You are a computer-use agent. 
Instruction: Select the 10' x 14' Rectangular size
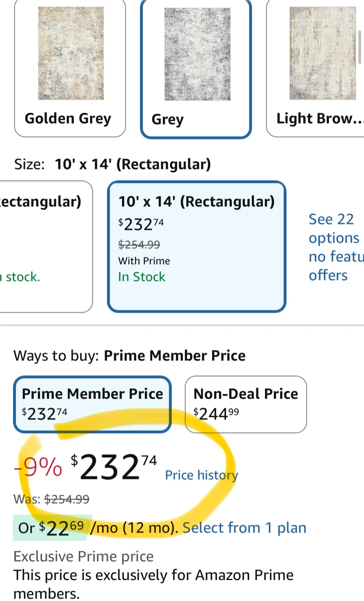point(197,246)
